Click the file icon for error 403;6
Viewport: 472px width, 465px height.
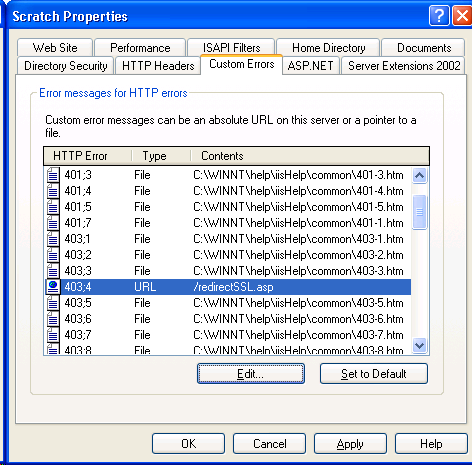pos(53,319)
